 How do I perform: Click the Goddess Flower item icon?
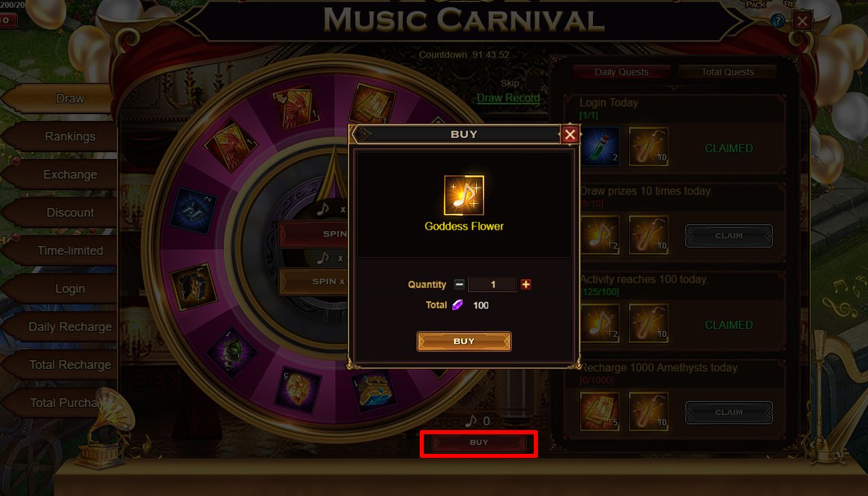[x=464, y=195]
